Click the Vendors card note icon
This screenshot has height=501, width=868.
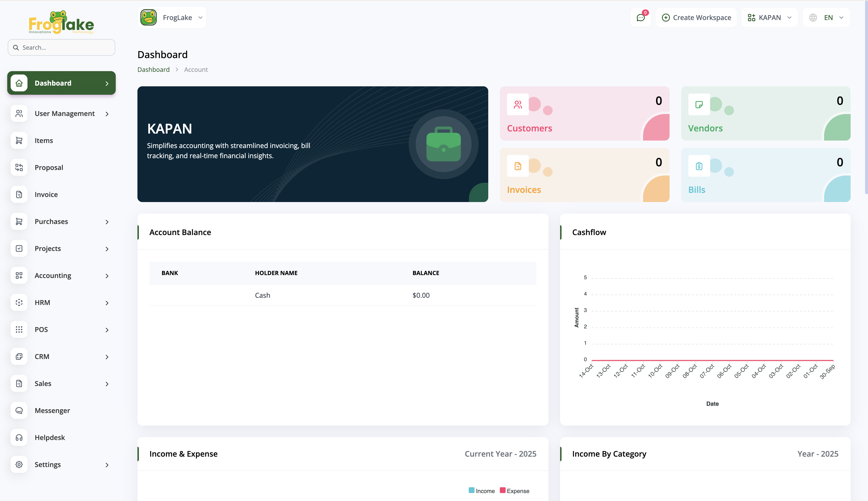pyautogui.click(x=699, y=105)
